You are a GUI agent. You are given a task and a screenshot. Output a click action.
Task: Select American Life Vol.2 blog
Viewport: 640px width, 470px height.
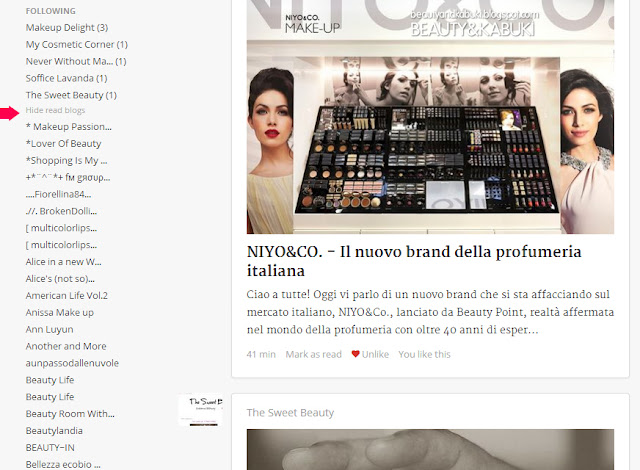[x=67, y=295]
